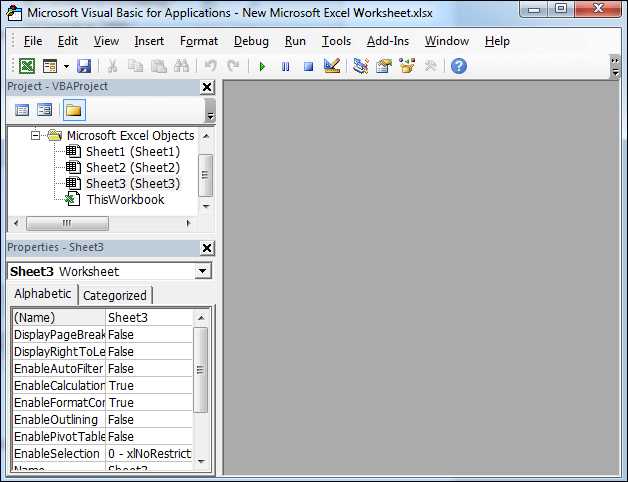Click DisplayRightToLeft value False
This screenshot has height=482, width=628.
pyautogui.click(x=149, y=351)
